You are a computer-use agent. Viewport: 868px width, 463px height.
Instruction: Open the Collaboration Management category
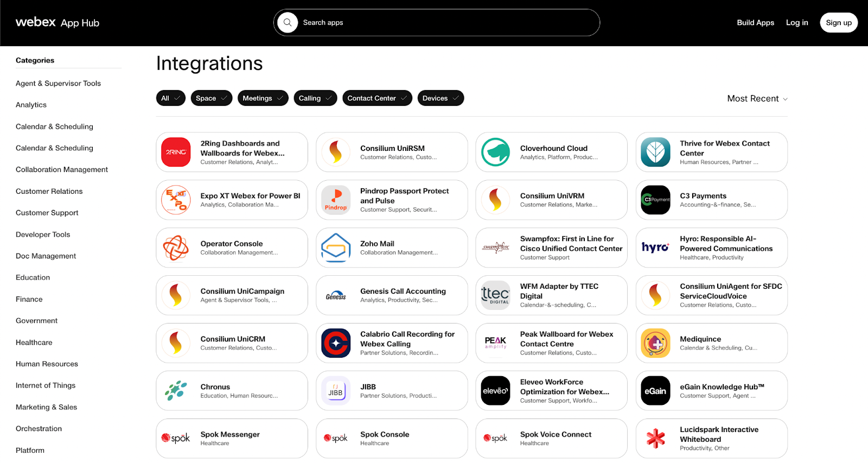(x=62, y=169)
